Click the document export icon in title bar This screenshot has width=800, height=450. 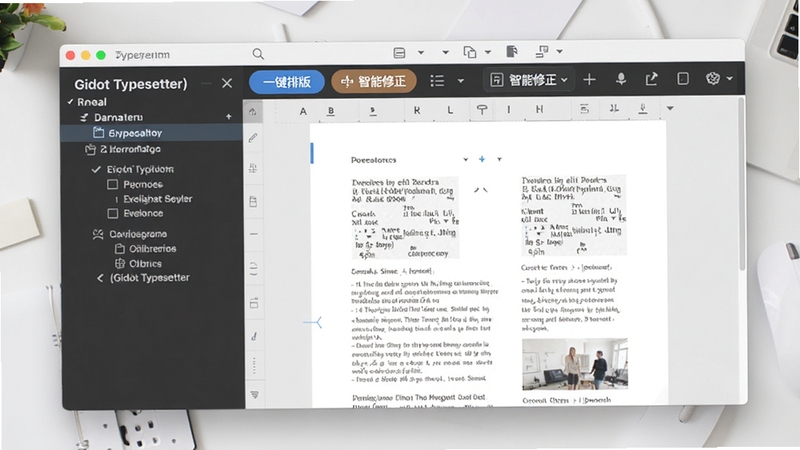(512, 52)
